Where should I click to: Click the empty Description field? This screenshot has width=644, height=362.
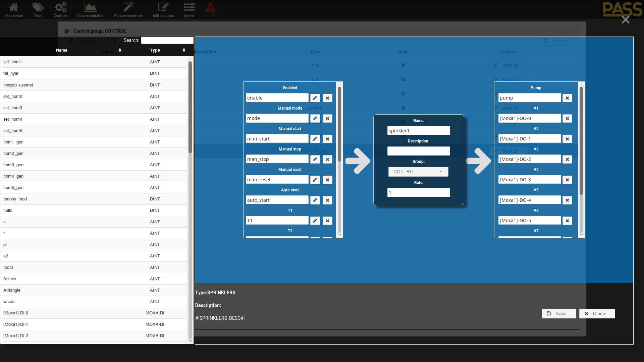pyautogui.click(x=418, y=151)
